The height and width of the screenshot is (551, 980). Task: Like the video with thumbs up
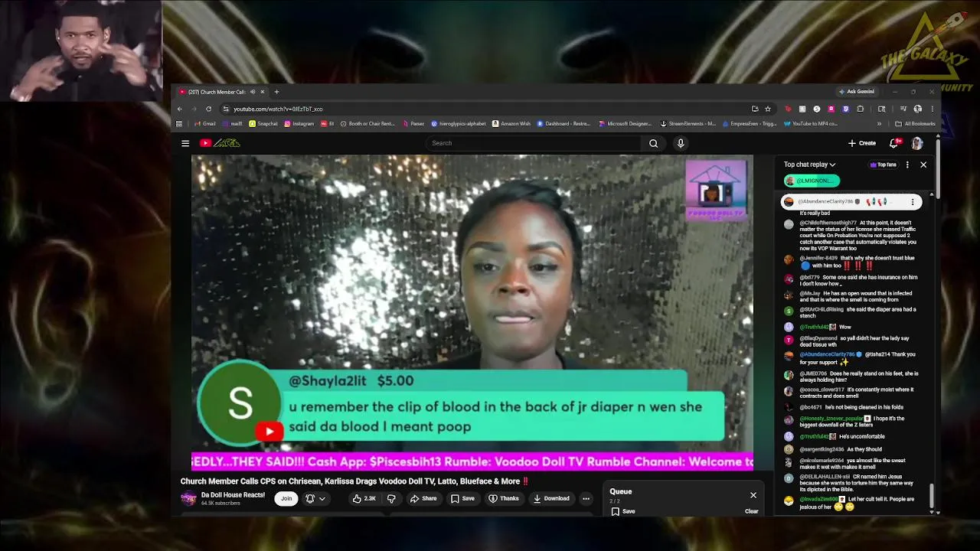364,499
